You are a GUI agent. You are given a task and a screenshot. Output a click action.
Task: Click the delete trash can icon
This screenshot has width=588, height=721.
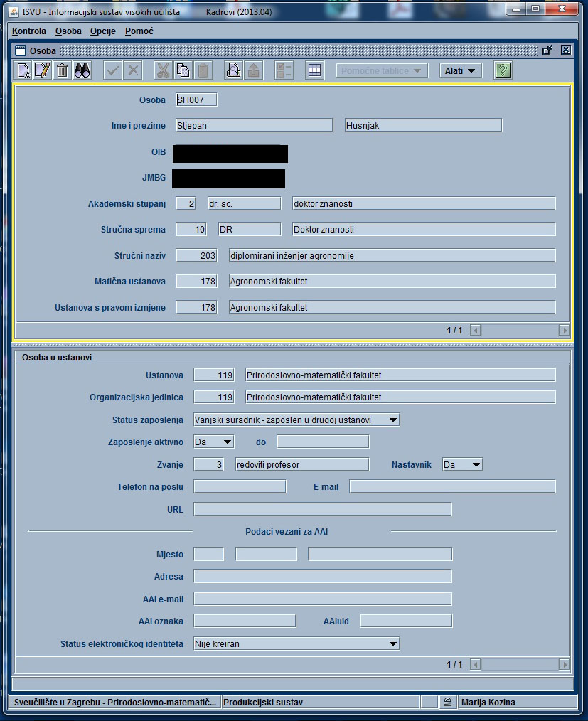tap(62, 70)
